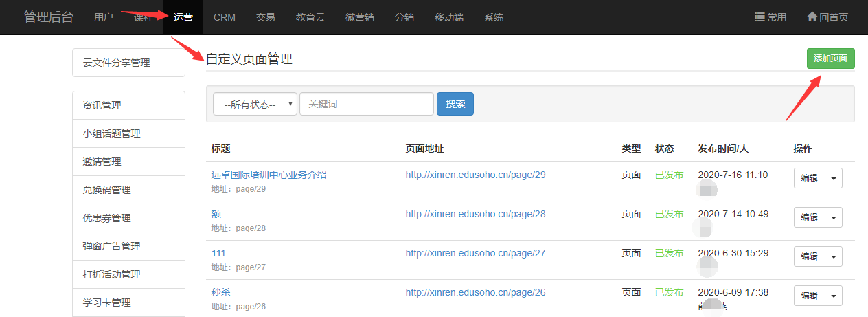The height and width of the screenshot is (317, 868).
Task: Expand the dropdown arrow beside 编辑 for page/29
Action: 834,178
